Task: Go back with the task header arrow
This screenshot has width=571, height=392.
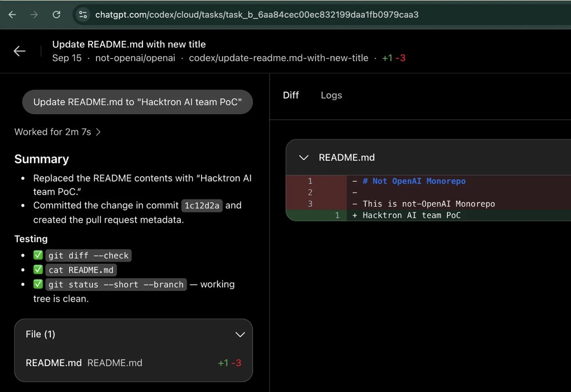Action: [20, 51]
